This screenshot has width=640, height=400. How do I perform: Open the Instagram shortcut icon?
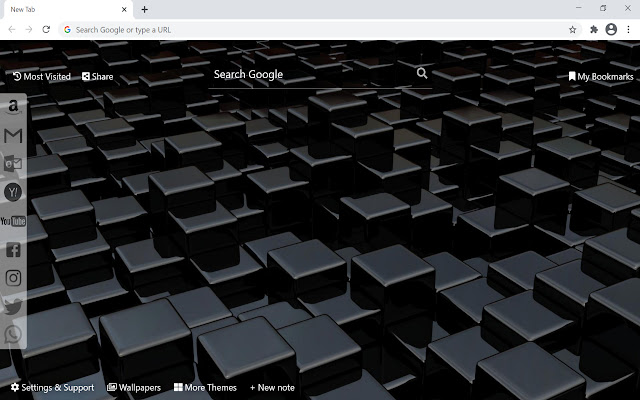tap(13, 278)
